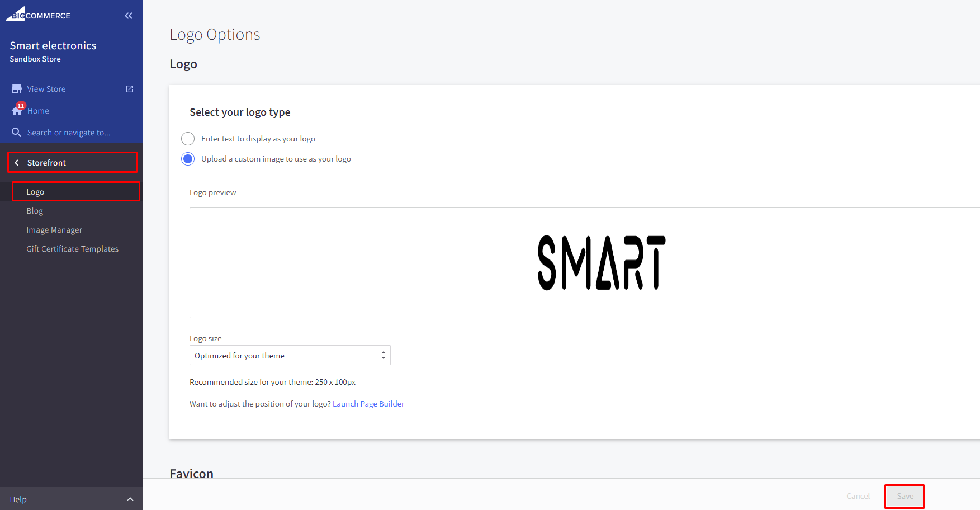
Task: Open Gift Certificate Templates
Action: pyautogui.click(x=73, y=249)
